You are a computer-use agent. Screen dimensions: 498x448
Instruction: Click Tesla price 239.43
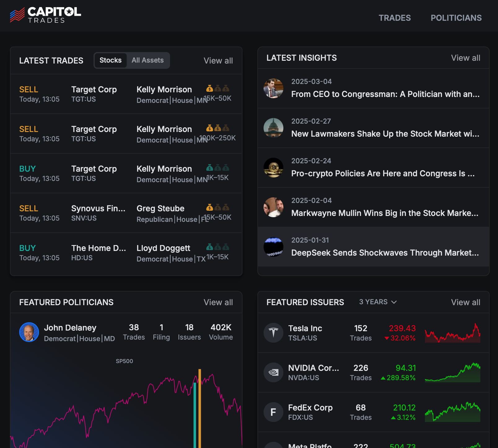[402, 328]
